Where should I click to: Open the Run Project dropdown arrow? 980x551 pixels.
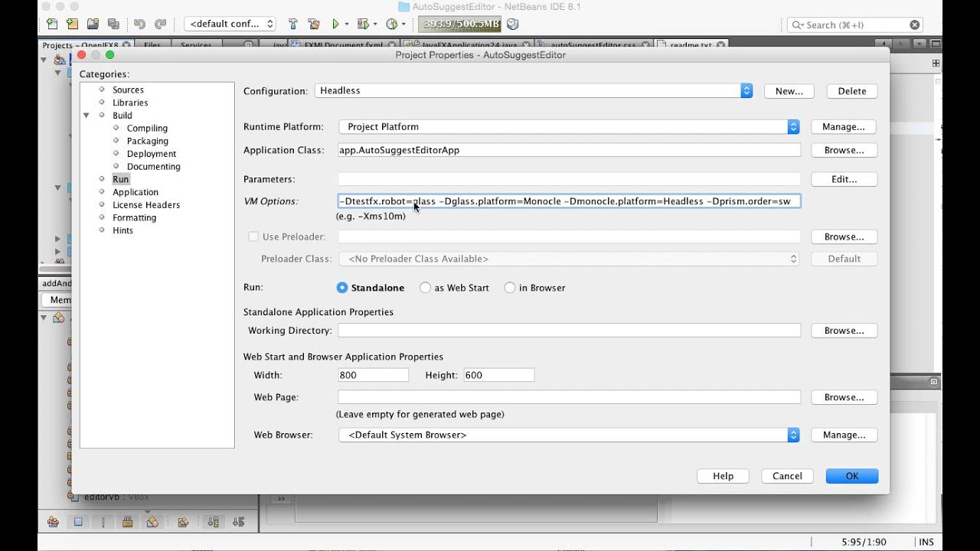click(347, 24)
